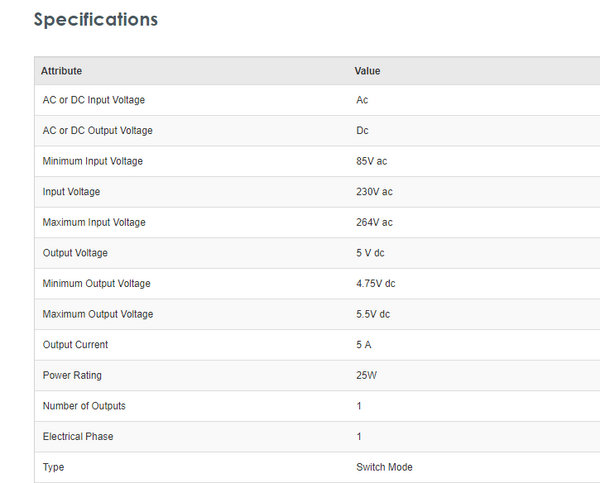Click the Output Current attribute
The width and height of the screenshot is (600, 483).
point(75,345)
